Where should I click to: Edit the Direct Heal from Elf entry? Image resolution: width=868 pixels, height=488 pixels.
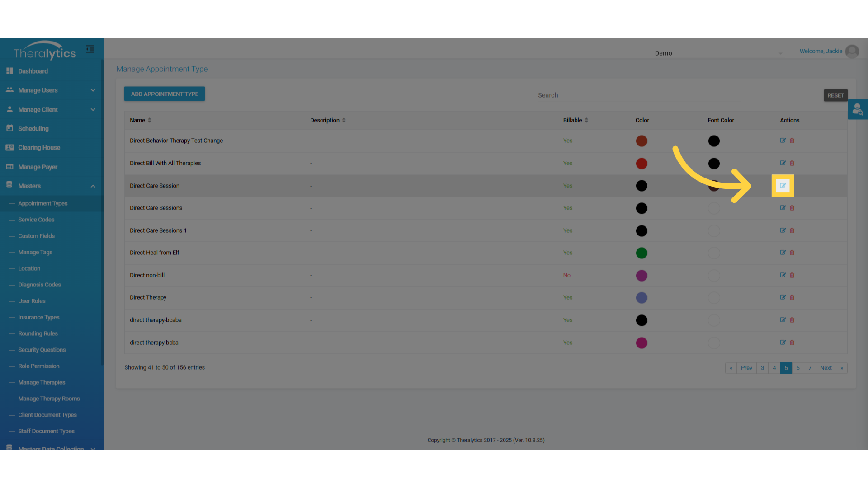click(x=783, y=253)
